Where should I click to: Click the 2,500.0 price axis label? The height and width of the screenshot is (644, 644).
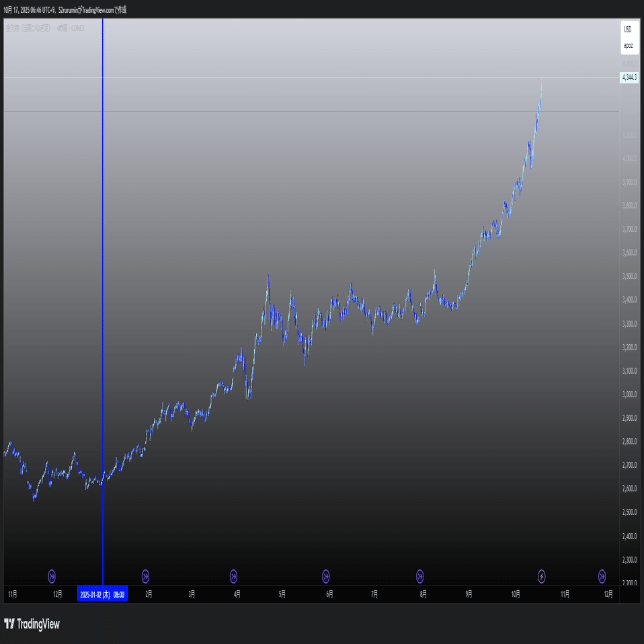(x=630, y=512)
